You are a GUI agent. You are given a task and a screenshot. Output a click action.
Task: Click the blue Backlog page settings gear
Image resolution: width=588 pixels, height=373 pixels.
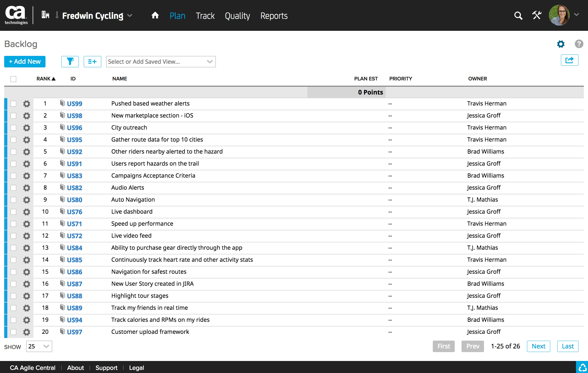click(561, 44)
